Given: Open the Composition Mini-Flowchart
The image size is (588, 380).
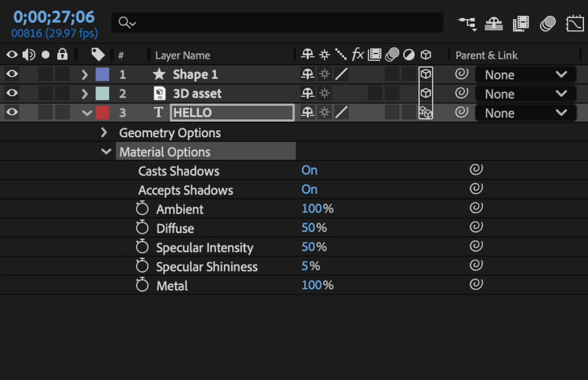Looking at the screenshot, I should 467,23.
